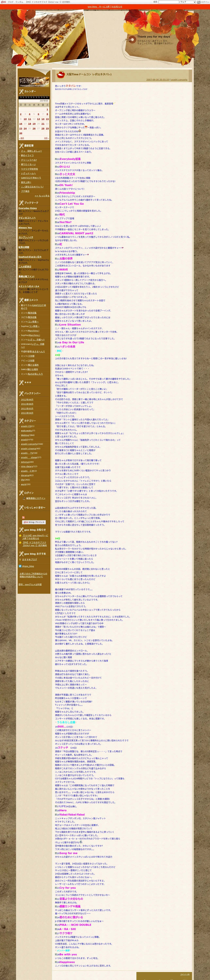
Task: Open the ウェブ search scope dropdown
Action: pos(188,2)
